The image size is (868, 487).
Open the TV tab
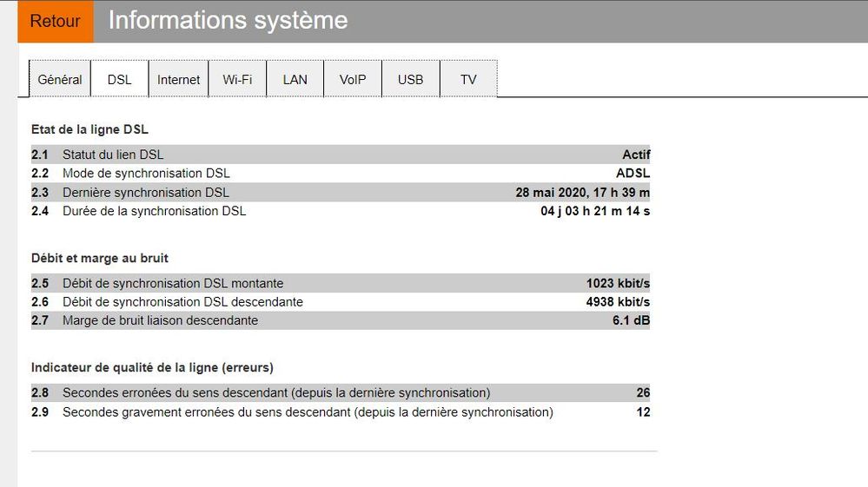[x=468, y=79]
